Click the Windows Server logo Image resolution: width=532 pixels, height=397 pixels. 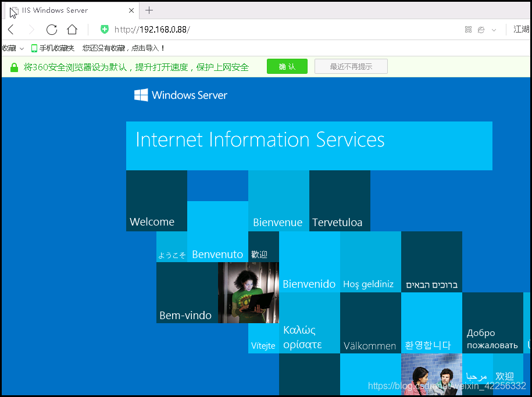(x=180, y=95)
